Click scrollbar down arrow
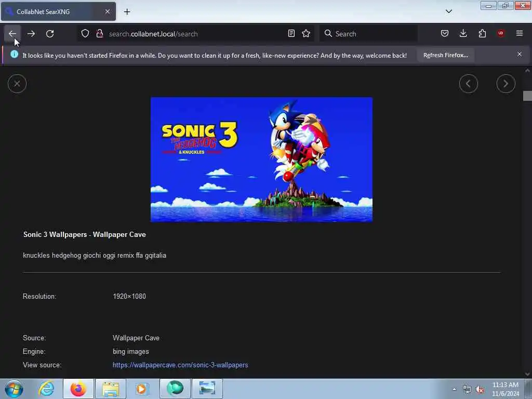The height and width of the screenshot is (399, 532). pos(527,374)
